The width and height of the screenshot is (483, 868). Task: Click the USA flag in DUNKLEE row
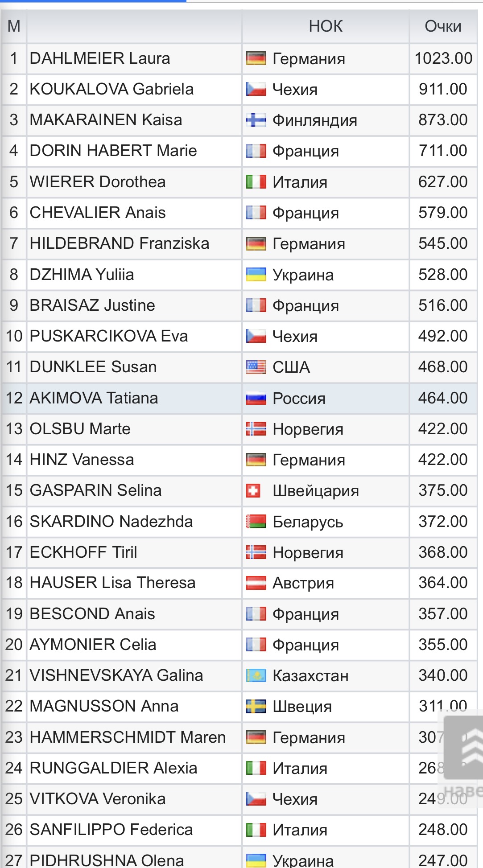[256, 367]
